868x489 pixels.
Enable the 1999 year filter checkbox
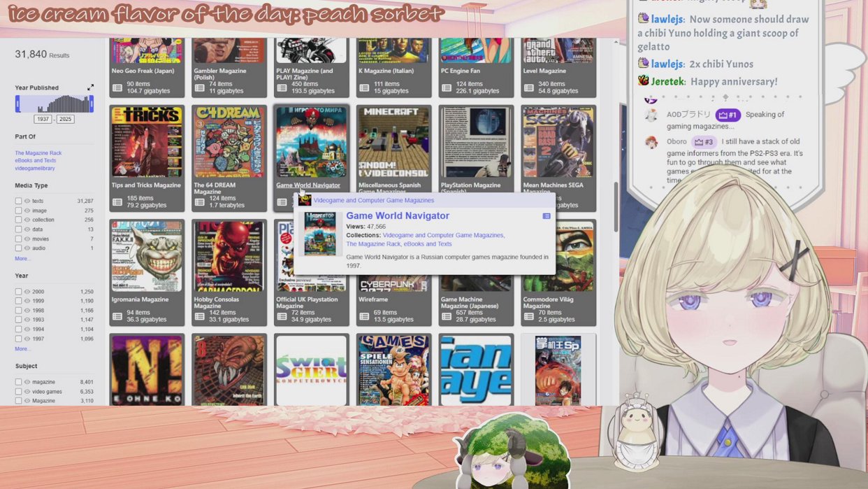click(19, 301)
